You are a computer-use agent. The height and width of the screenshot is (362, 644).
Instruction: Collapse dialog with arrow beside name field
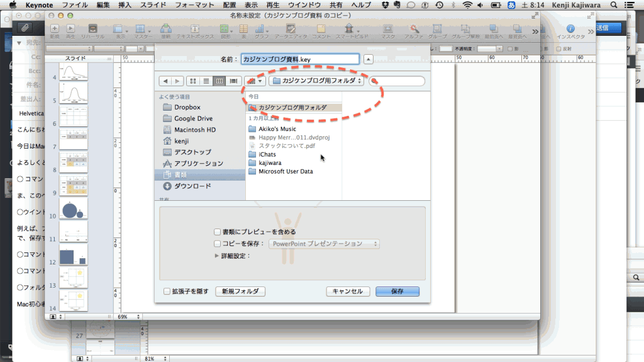(x=369, y=59)
